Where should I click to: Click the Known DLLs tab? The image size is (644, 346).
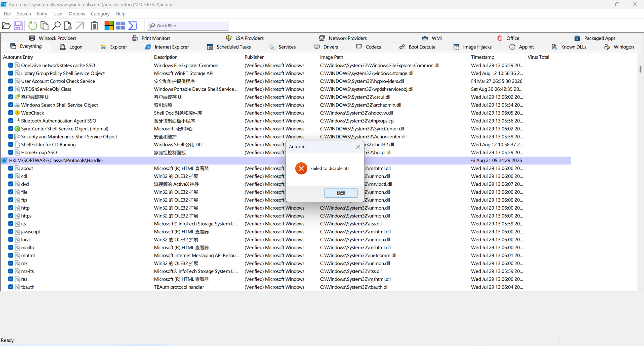pyautogui.click(x=569, y=47)
